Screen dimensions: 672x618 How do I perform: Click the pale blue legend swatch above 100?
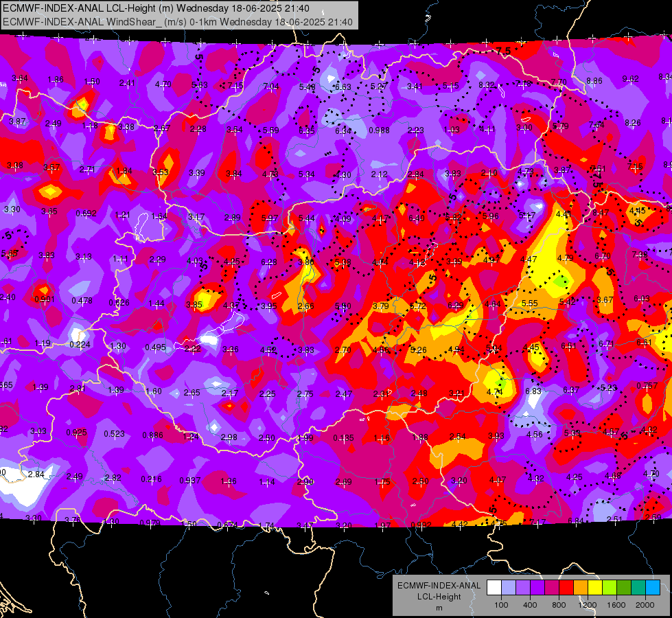point(508,587)
